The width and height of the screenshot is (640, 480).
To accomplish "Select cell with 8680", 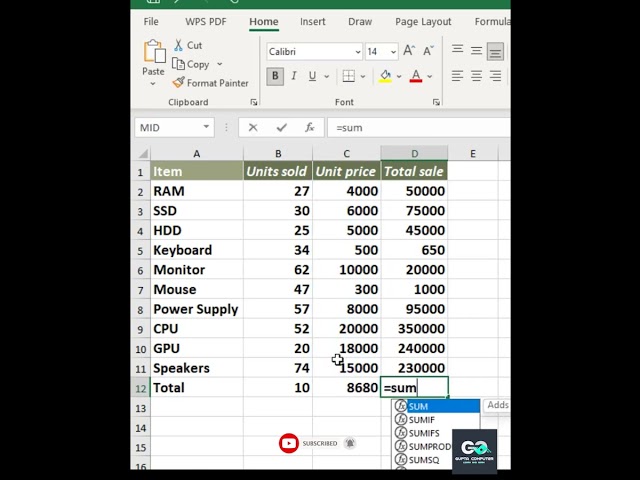I will pos(347,388).
